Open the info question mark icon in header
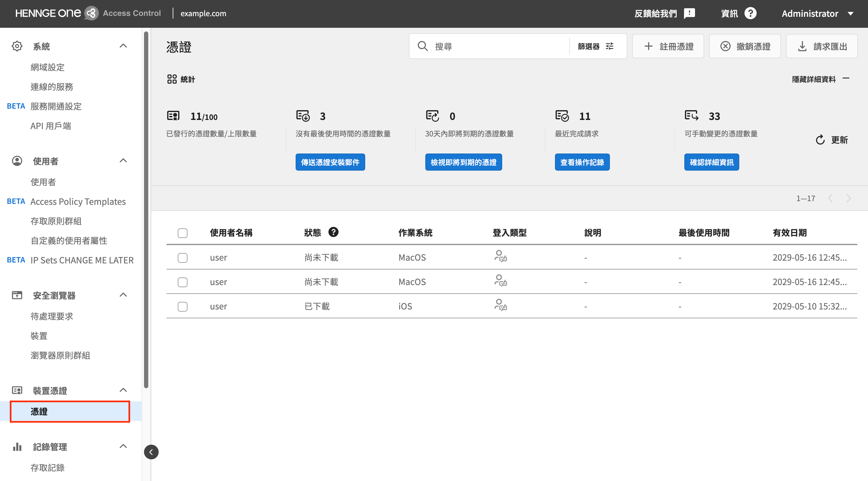Screen dimensions: 868x481 pos(751,13)
